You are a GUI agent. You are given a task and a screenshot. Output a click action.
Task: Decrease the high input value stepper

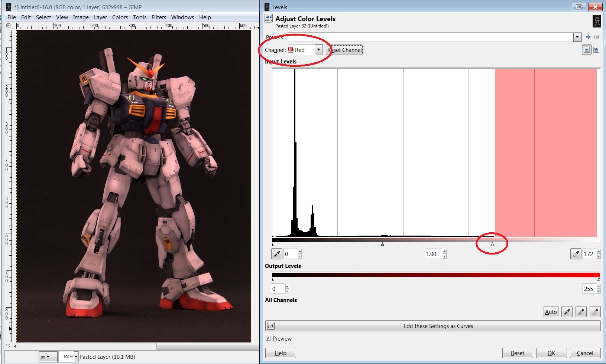click(599, 256)
